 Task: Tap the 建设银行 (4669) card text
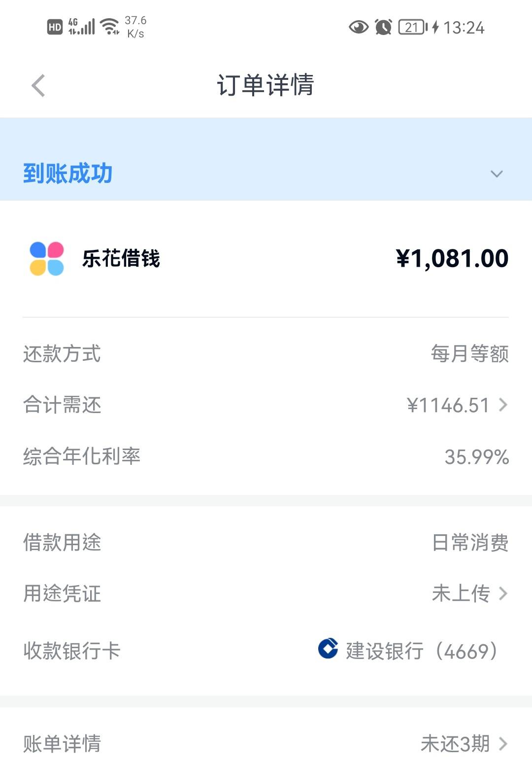click(422, 651)
